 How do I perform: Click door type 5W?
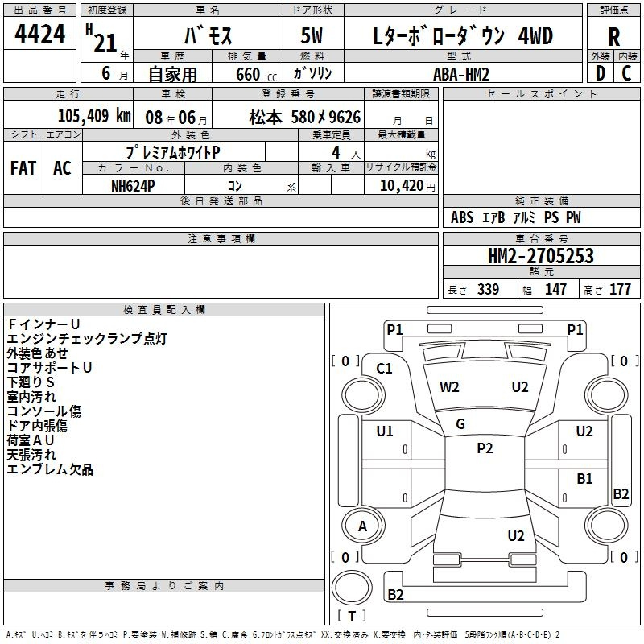point(312,35)
